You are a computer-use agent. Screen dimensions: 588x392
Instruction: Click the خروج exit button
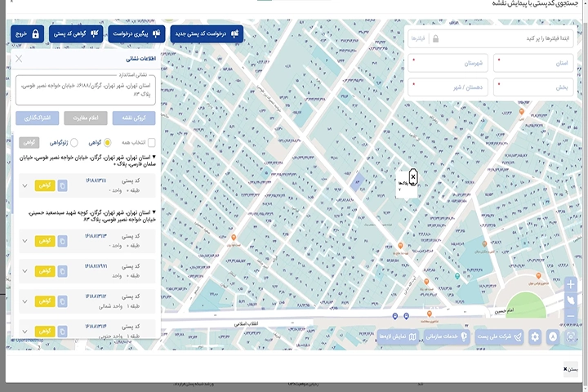[x=28, y=34]
